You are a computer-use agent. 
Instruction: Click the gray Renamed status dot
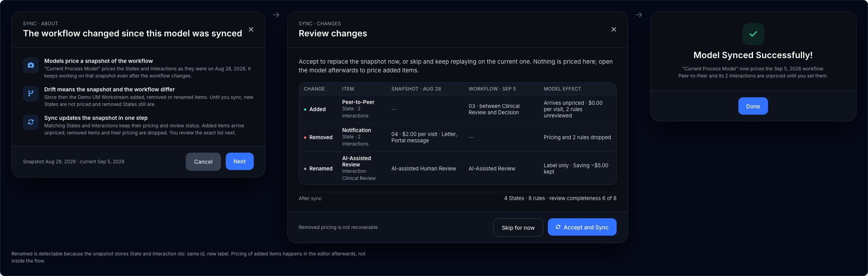point(305,169)
